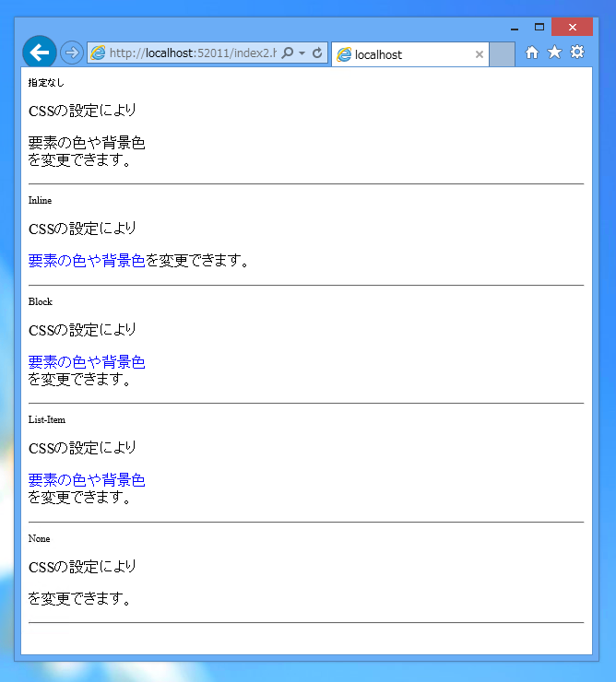
Task: Click 'を変更できます。' in None section
Action: pyautogui.click(x=79, y=599)
